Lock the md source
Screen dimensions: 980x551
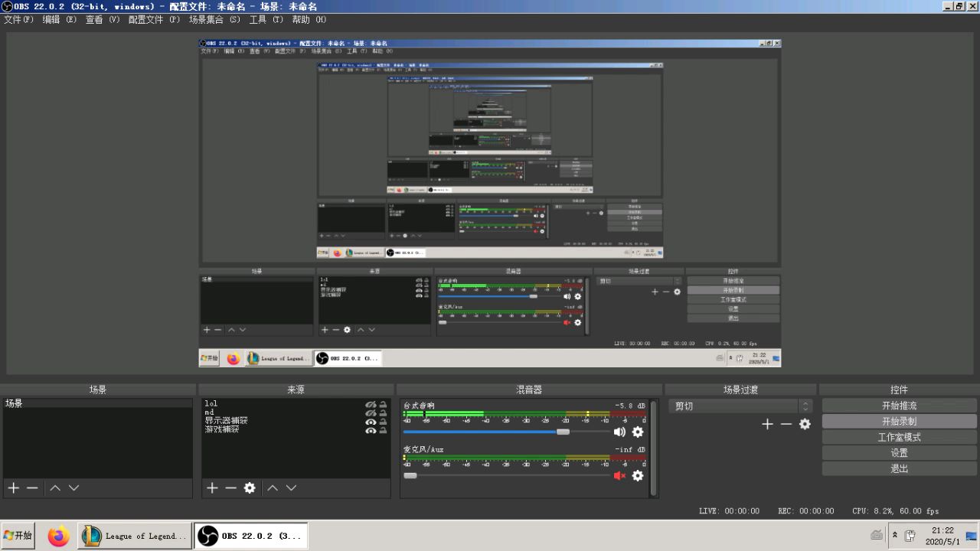tap(383, 412)
